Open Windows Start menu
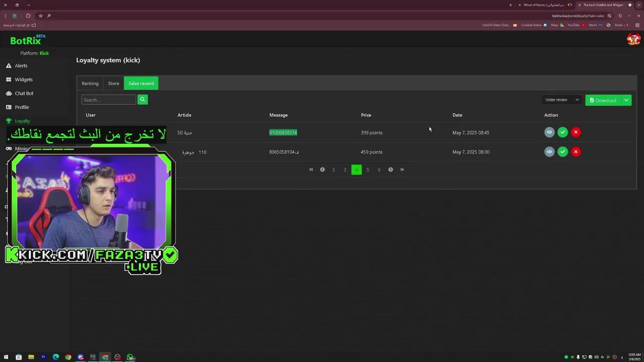Screen dimensions: 644x362 click(6, 357)
